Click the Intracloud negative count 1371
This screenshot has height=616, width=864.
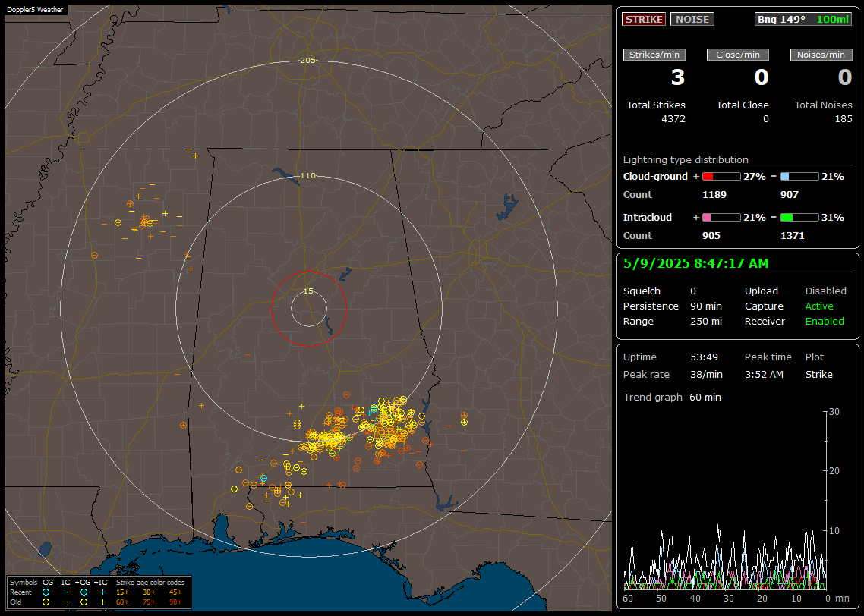coord(793,236)
